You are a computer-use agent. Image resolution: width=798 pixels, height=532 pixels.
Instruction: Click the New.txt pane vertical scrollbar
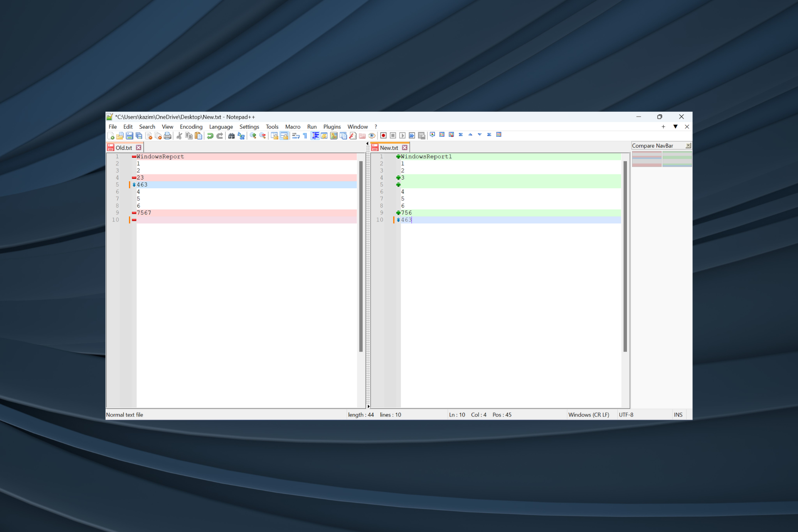click(625, 256)
